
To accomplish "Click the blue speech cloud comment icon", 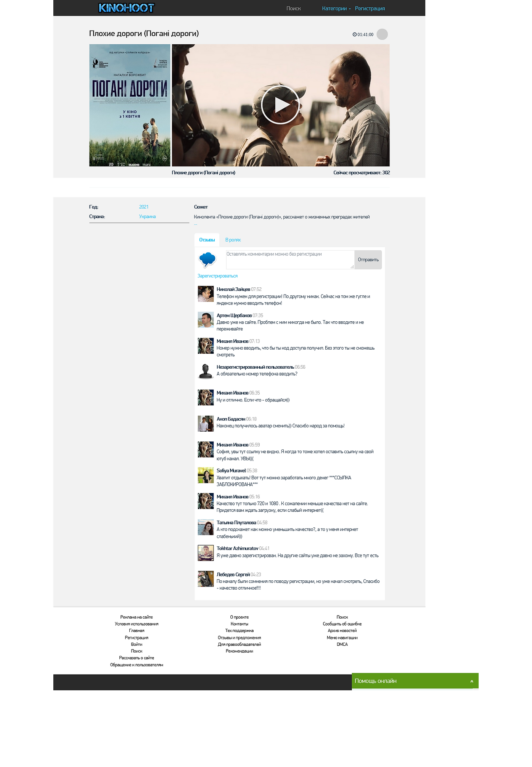I will point(207,259).
